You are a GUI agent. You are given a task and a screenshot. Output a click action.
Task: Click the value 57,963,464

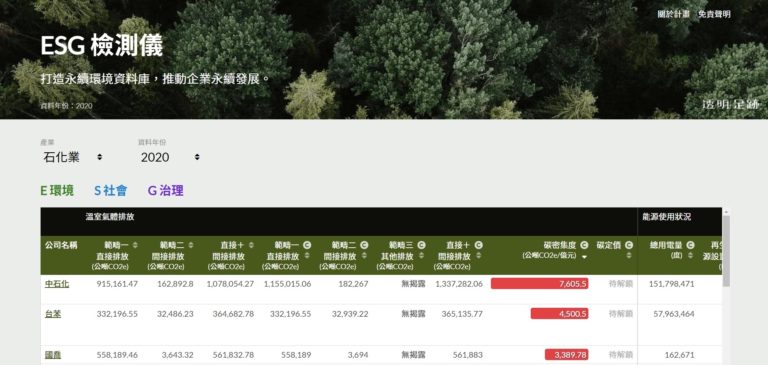(674, 314)
